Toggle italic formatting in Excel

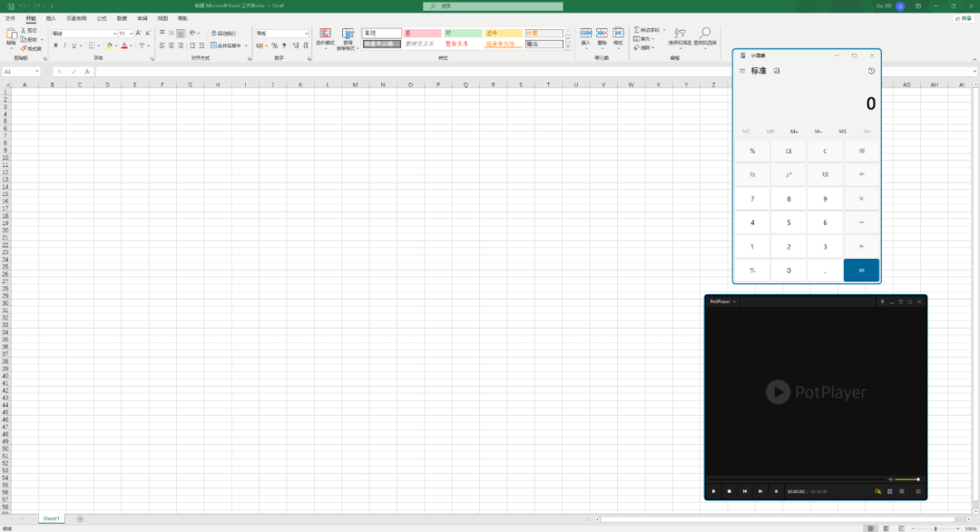(x=64, y=45)
